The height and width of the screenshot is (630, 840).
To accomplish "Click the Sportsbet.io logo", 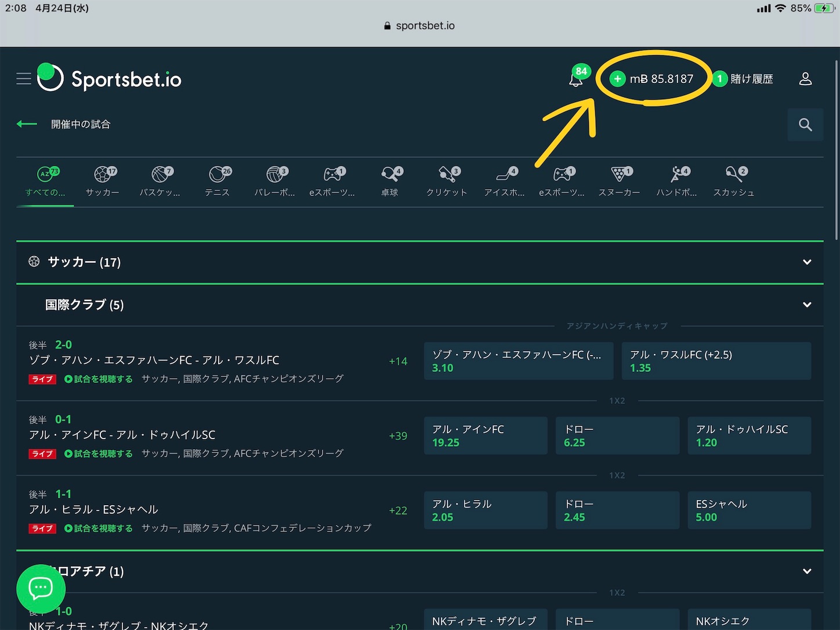I will [x=110, y=78].
